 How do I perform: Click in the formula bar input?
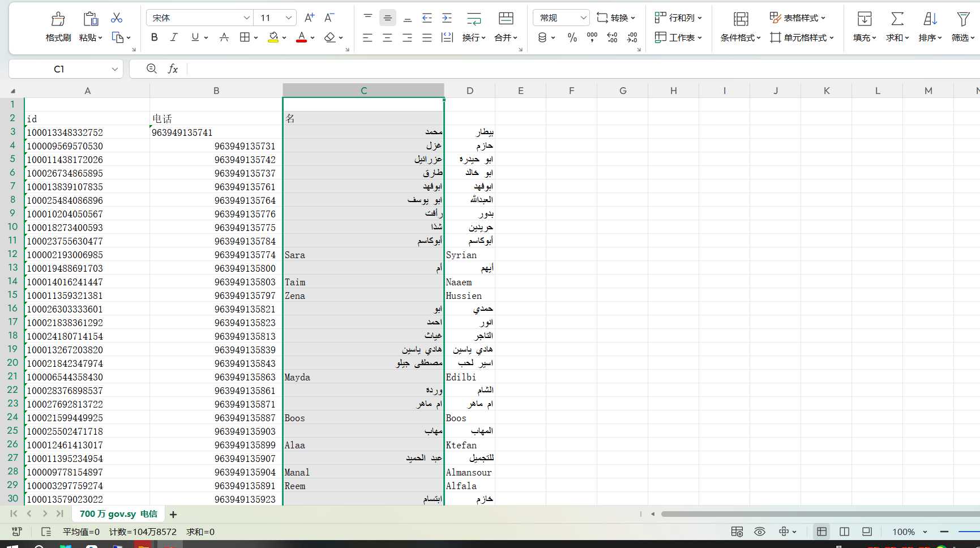point(583,69)
